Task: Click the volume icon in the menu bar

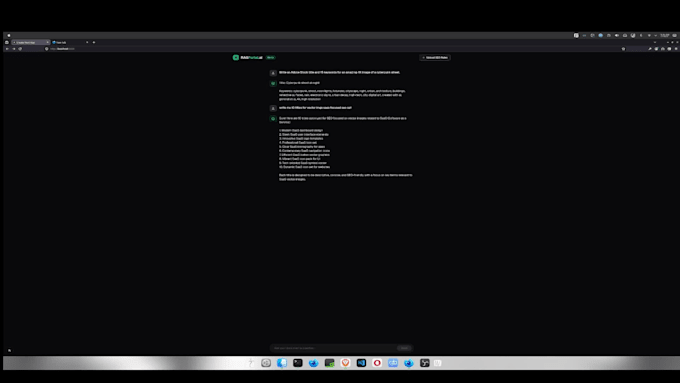Action: (x=617, y=36)
